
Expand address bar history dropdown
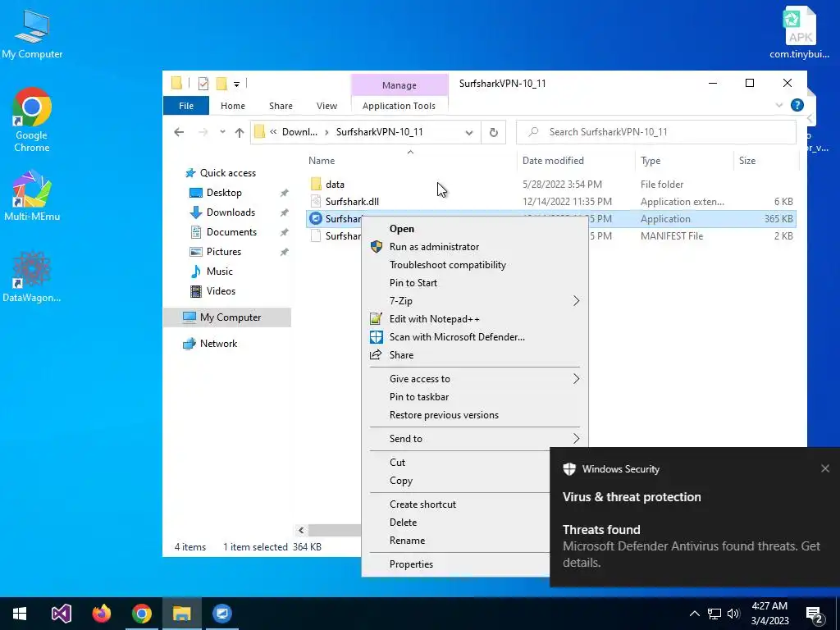[469, 132]
